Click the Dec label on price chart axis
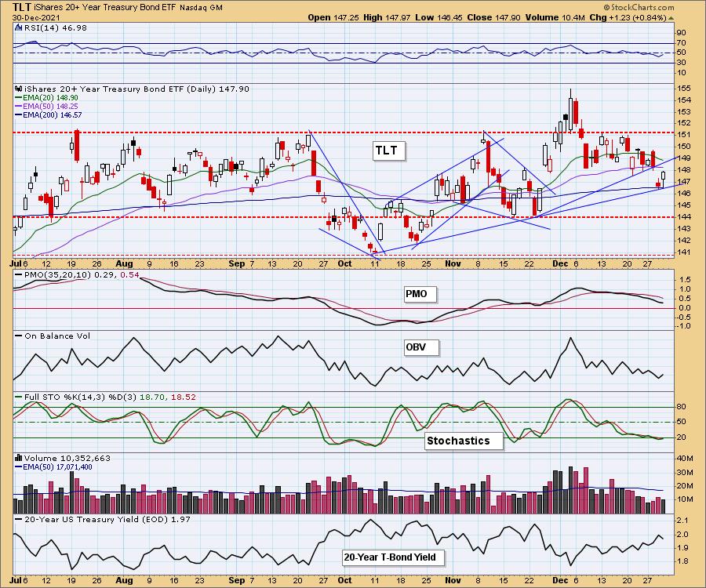 click(x=560, y=263)
